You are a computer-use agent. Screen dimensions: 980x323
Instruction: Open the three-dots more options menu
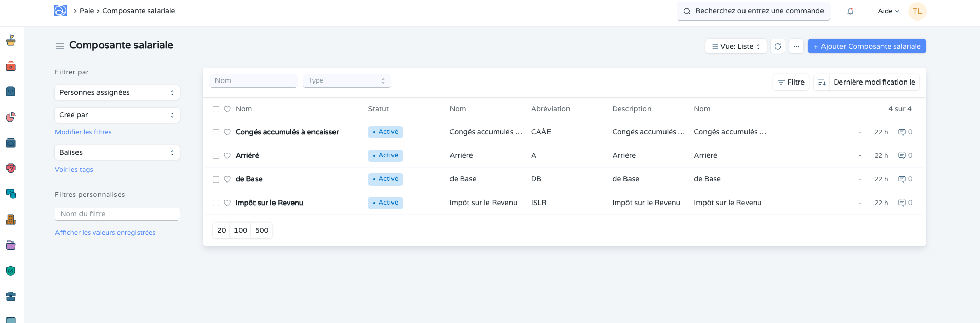[x=796, y=46]
